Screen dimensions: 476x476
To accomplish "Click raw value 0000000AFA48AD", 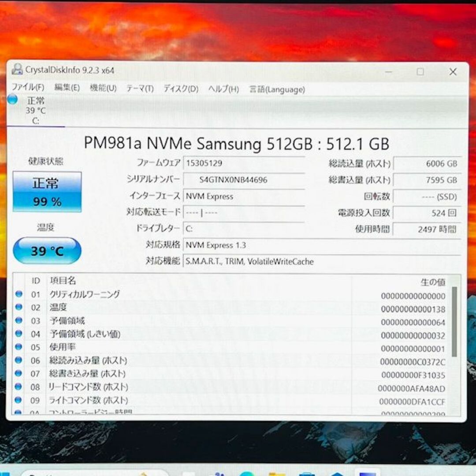I will click(x=411, y=389).
